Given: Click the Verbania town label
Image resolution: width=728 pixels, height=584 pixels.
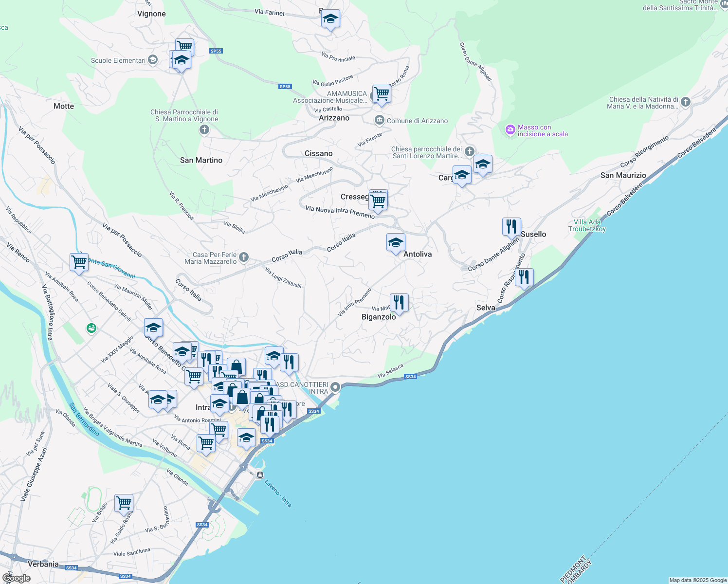Looking at the screenshot, I should coord(43,564).
